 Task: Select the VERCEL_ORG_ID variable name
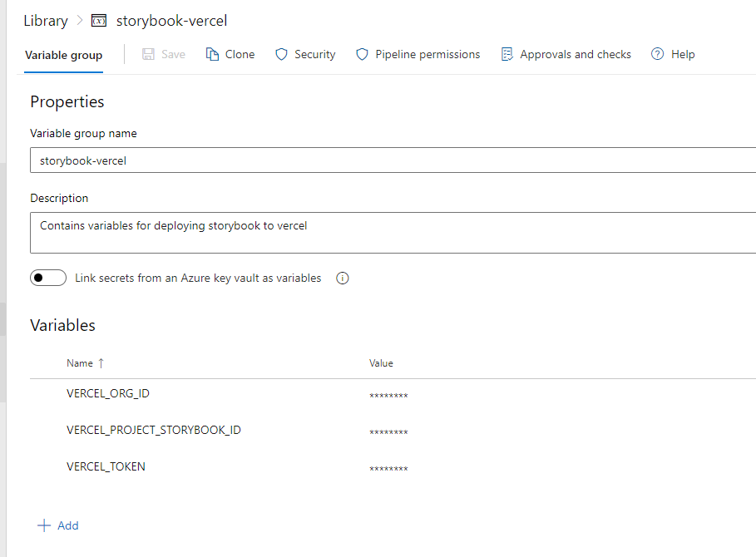pos(108,394)
